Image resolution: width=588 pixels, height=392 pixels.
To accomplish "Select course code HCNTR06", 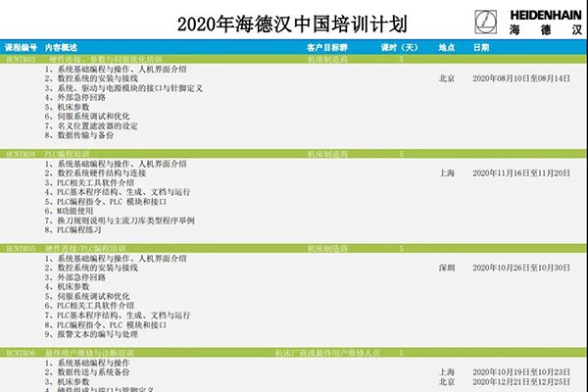I will 21,353.
